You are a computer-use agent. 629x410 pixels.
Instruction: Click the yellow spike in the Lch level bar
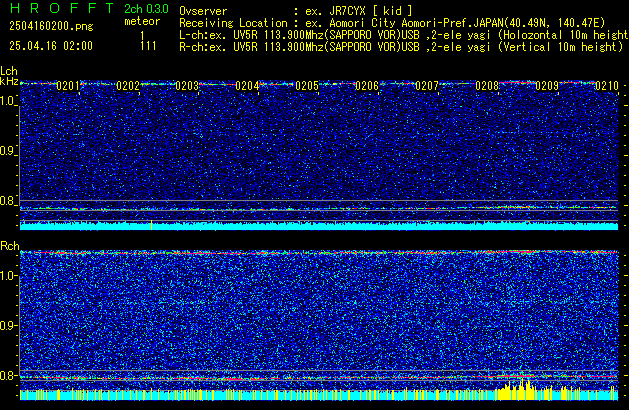(x=151, y=225)
